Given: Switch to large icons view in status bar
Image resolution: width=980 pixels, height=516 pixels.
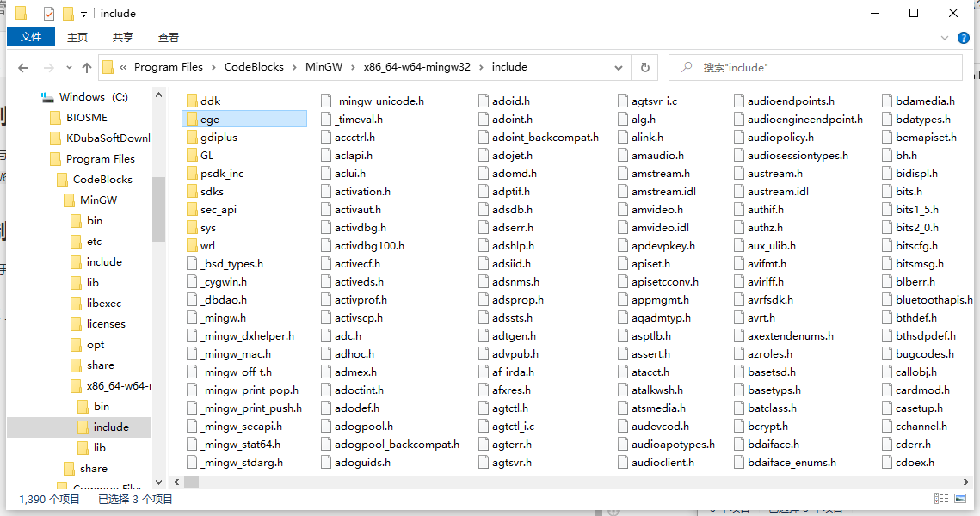Looking at the screenshot, I should click(960, 499).
